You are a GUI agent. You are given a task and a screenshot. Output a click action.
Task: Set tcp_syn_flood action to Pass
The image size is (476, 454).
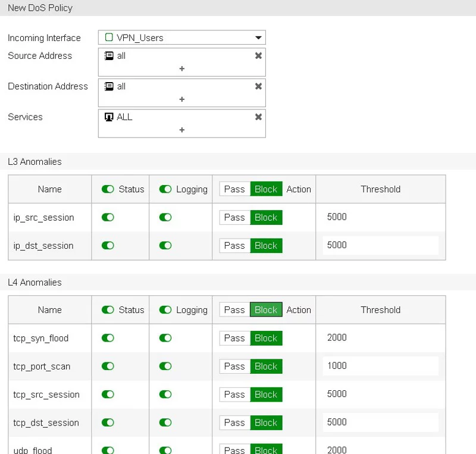click(x=234, y=338)
